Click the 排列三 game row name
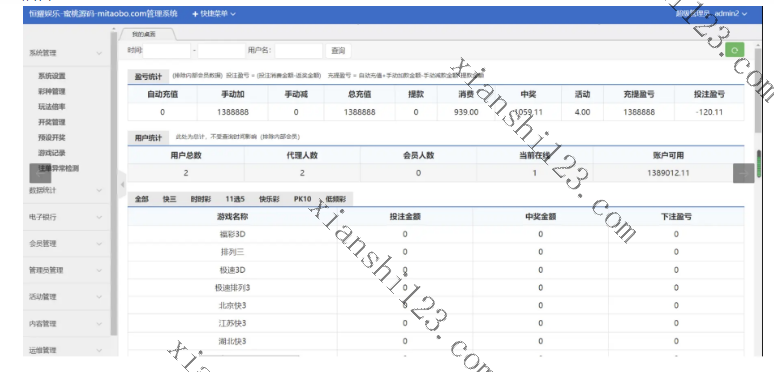Image resolution: width=774 pixels, height=372 pixels. (x=232, y=252)
